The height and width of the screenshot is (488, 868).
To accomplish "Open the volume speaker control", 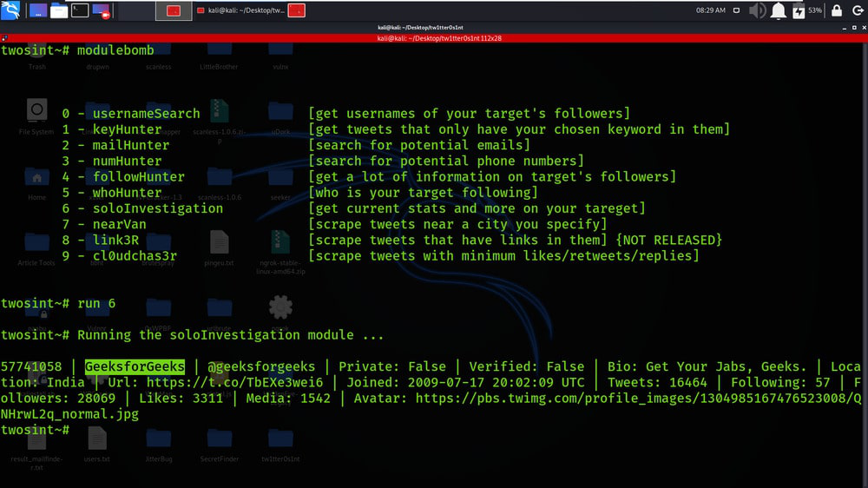I will 757,10.
